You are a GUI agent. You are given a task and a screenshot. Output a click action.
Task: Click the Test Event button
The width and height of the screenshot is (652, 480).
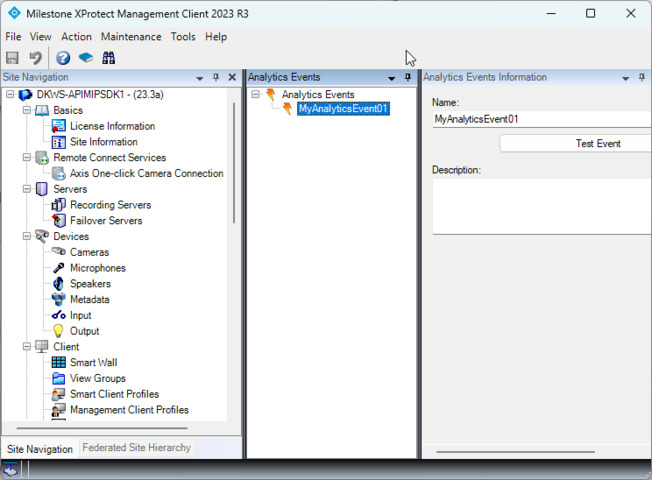point(597,144)
